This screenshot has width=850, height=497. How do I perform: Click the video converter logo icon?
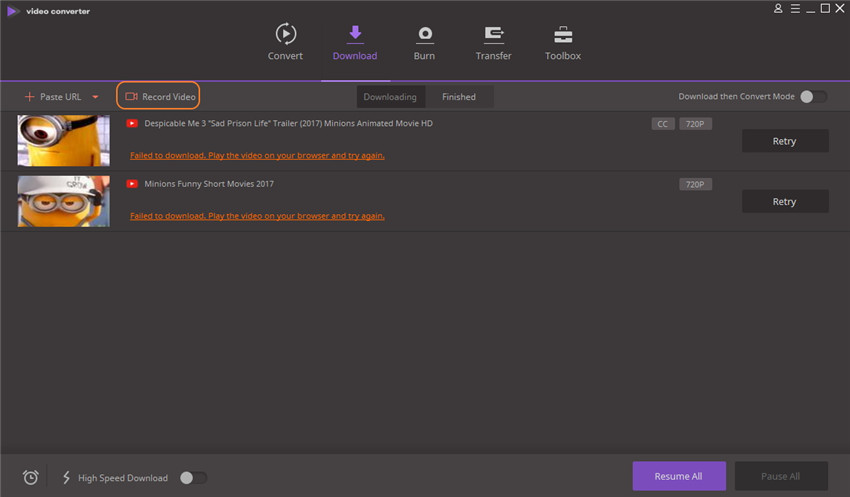(12, 11)
